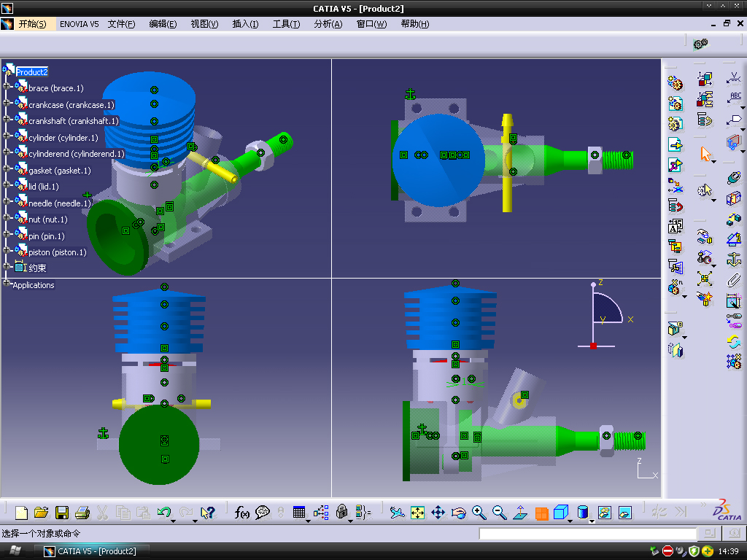Click the What's This help icon
This screenshot has height=560, width=747.
208,513
